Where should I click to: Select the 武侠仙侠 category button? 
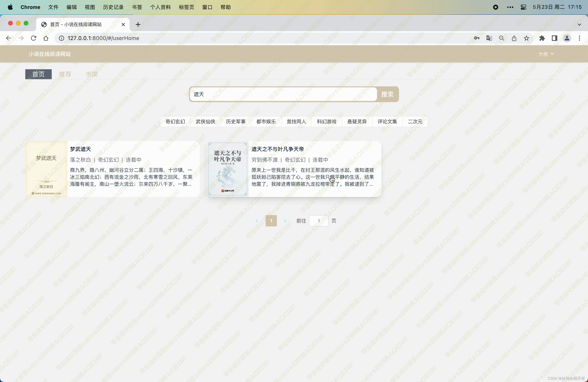click(205, 122)
